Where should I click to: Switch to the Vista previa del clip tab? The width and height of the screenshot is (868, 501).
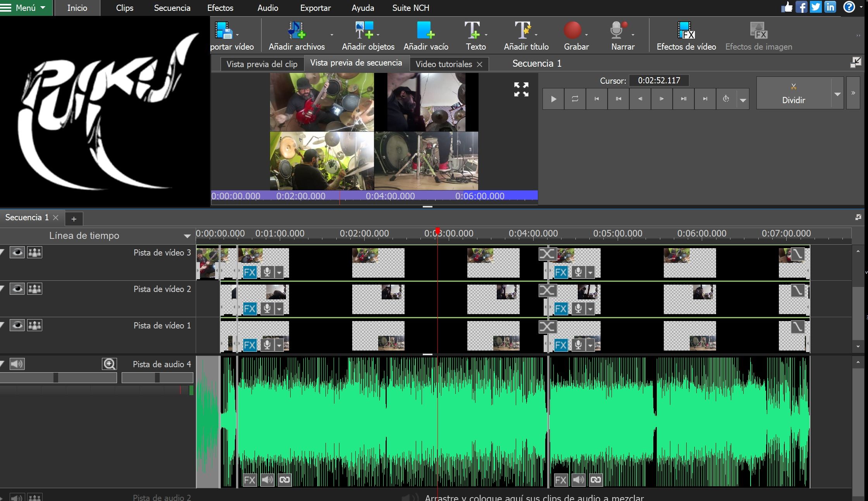coord(262,64)
